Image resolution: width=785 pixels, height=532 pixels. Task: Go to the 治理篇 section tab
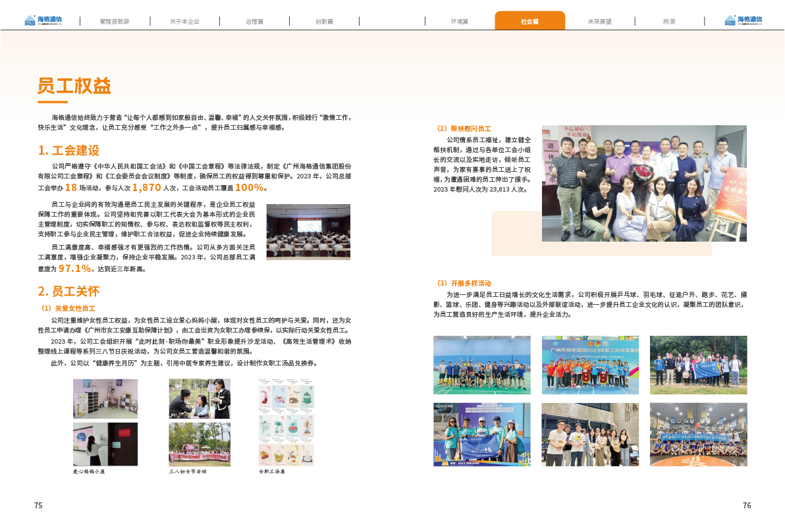[x=254, y=21]
